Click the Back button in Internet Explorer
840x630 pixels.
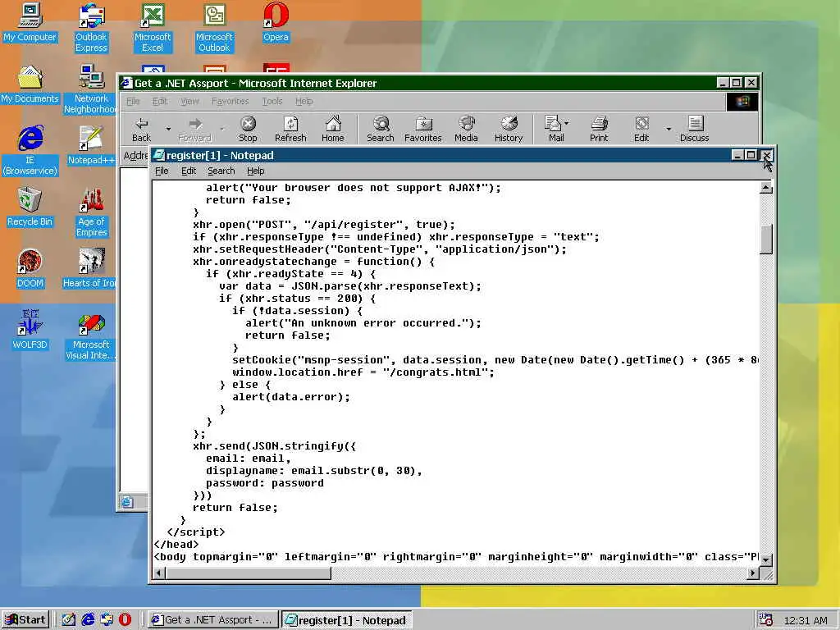pyautogui.click(x=141, y=130)
